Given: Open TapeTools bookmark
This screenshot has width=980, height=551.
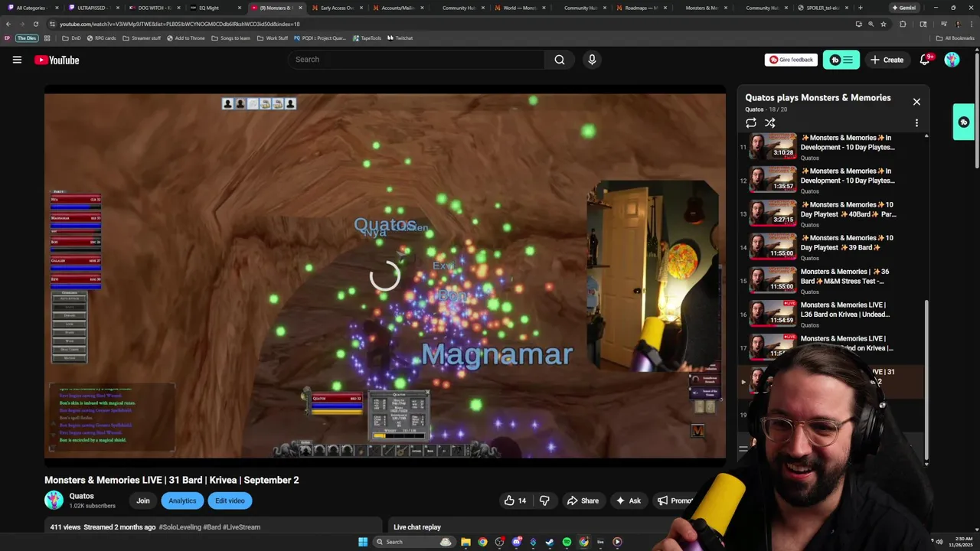Looking at the screenshot, I should point(367,38).
